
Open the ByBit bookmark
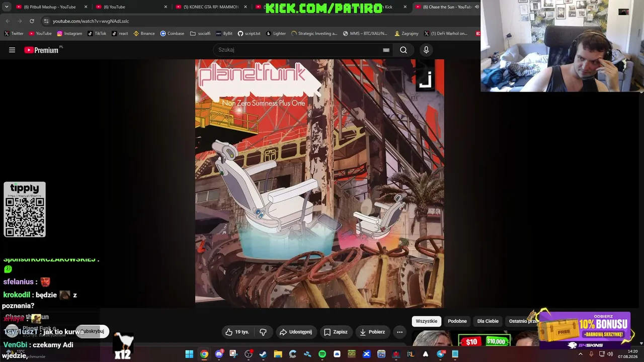pos(224,34)
